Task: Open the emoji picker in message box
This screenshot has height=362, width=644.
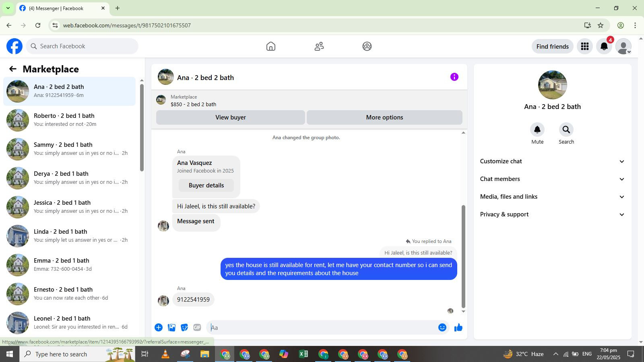Action: (x=442, y=327)
